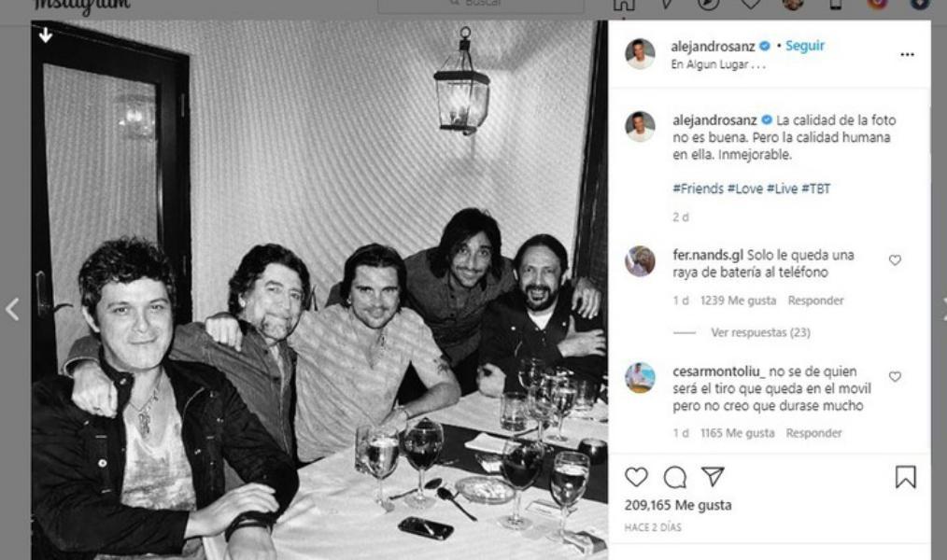The width and height of the screenshot is (947, 560).
Task: Open the explore compass icon in top bar
Action: point(709,5)
